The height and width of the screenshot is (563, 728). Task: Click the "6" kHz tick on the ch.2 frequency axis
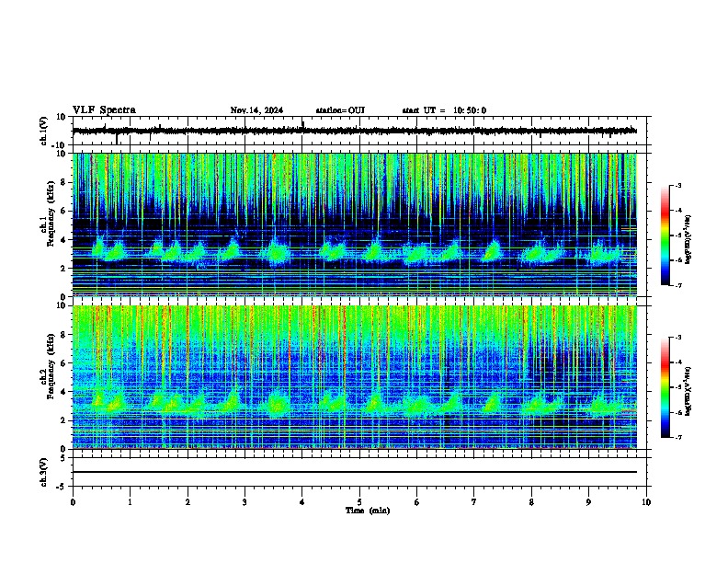63,363
